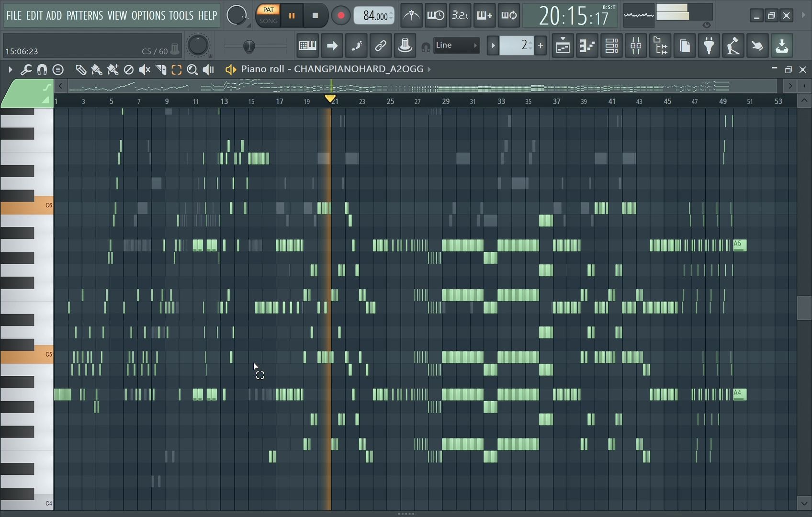
Task: Open the PATTERNS menu
Action: point(85,15)
